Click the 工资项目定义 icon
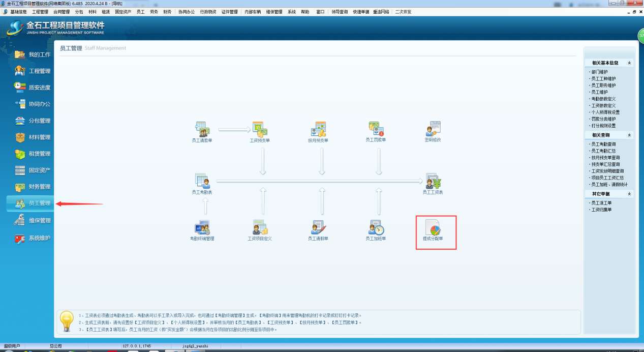This screenshot has width=644, height=352. 260,228
